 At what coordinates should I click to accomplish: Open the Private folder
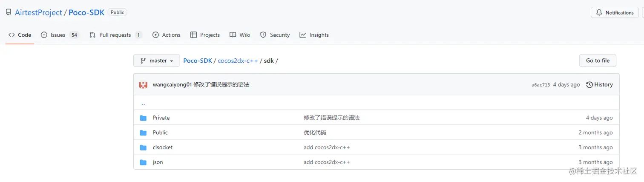[x=161, y=118]
